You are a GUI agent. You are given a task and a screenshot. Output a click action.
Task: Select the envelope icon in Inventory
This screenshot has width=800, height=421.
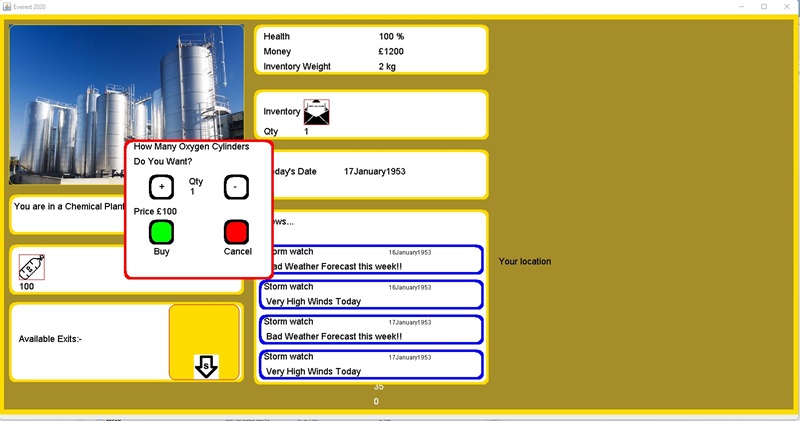coord(316,112)
